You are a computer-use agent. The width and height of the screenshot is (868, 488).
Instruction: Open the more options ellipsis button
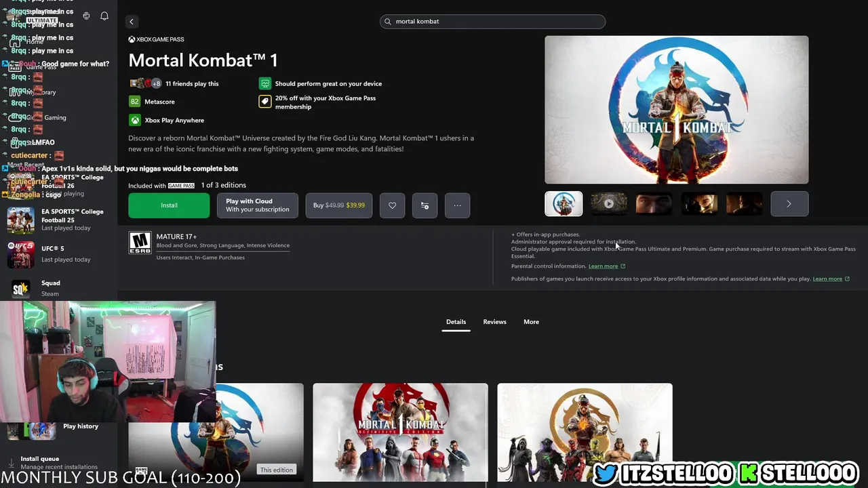point(457,205)
